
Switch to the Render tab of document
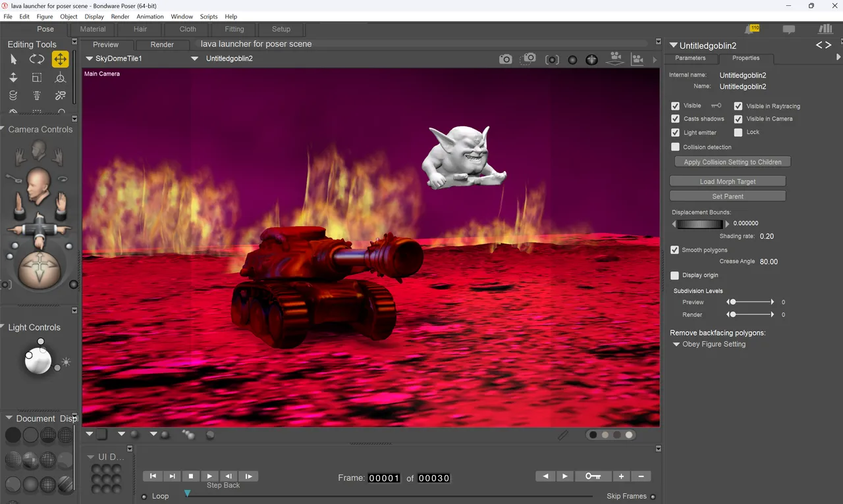(x=162, y=45)
